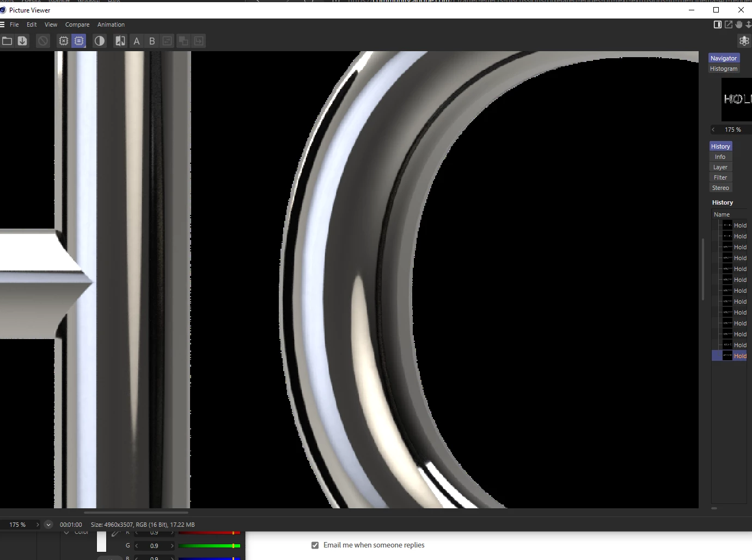Open the View menu
The height and width of the screenshot is (560, 752).
(51, 24)
